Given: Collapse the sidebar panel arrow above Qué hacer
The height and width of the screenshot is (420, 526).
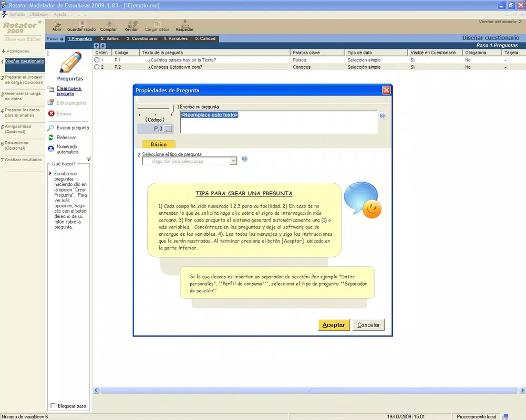Looking at the screenshot, I should coord(89,159).
